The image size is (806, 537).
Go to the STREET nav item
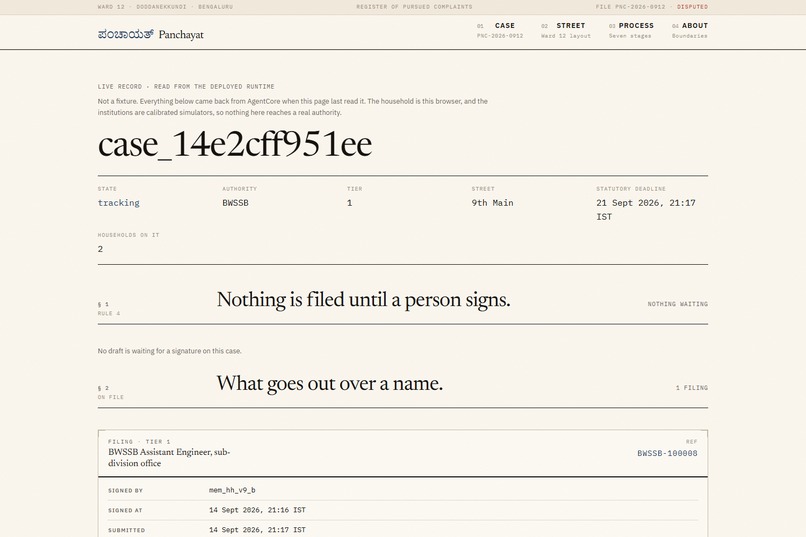click(x=565, y=30)
